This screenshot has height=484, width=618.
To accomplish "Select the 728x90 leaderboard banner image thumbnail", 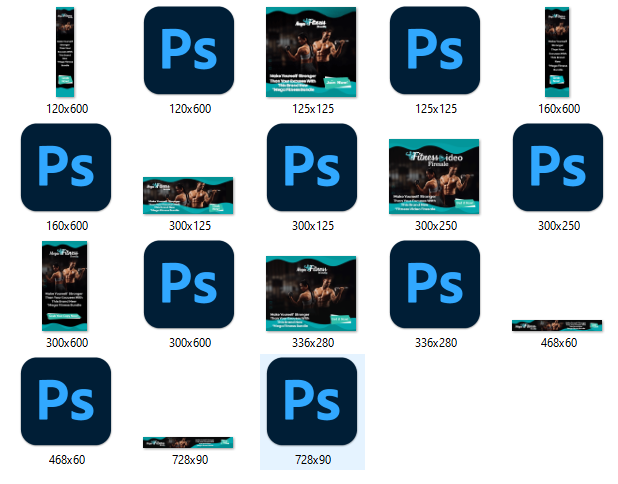I will point(188,443).
